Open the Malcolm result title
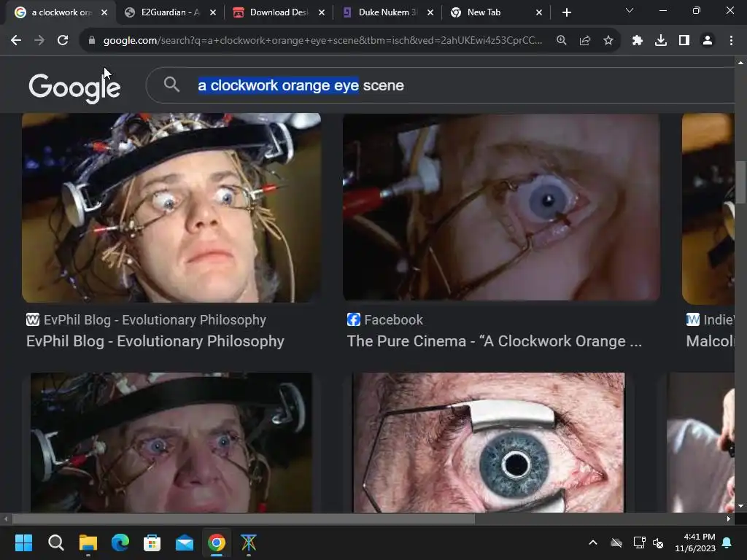 [710, 341]
